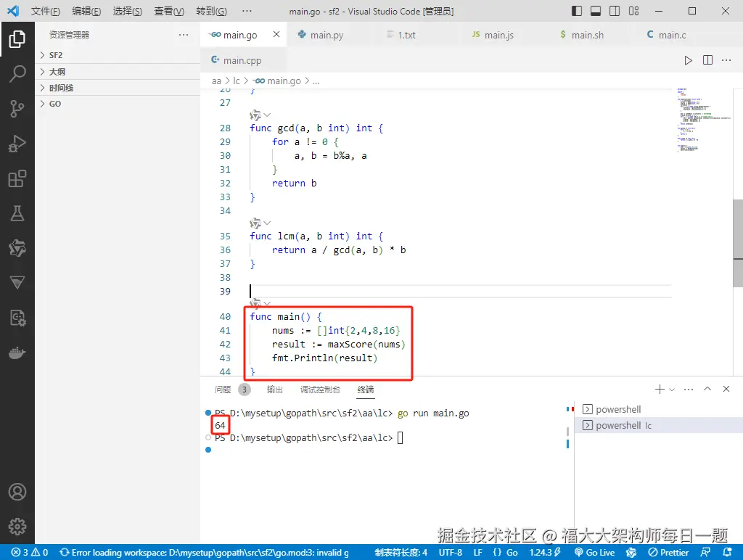743x560 pixels.
Task: Open the 查看(V) menu
Action: [x=169, y=11]
